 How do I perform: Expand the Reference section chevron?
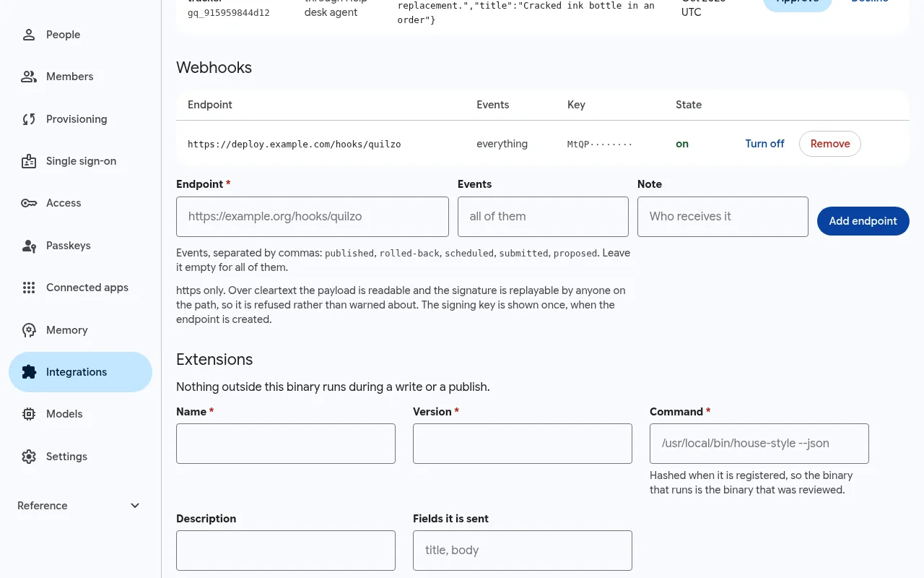(x=135, y=506)
